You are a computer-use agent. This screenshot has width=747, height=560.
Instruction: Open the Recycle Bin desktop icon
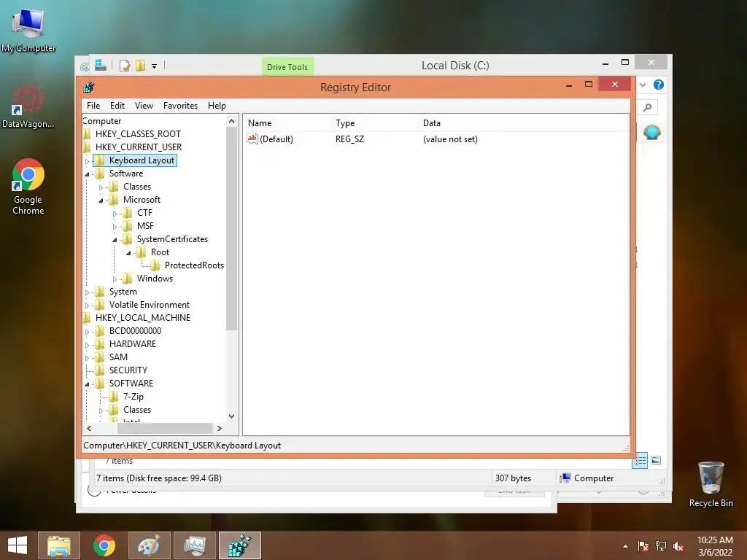(x=711, y=484)
